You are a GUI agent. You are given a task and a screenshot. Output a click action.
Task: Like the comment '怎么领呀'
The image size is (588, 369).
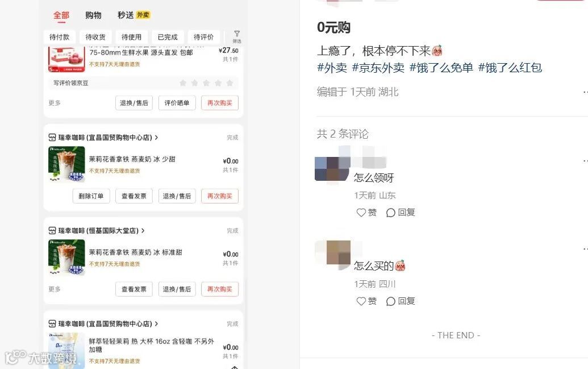pos(366,213)
